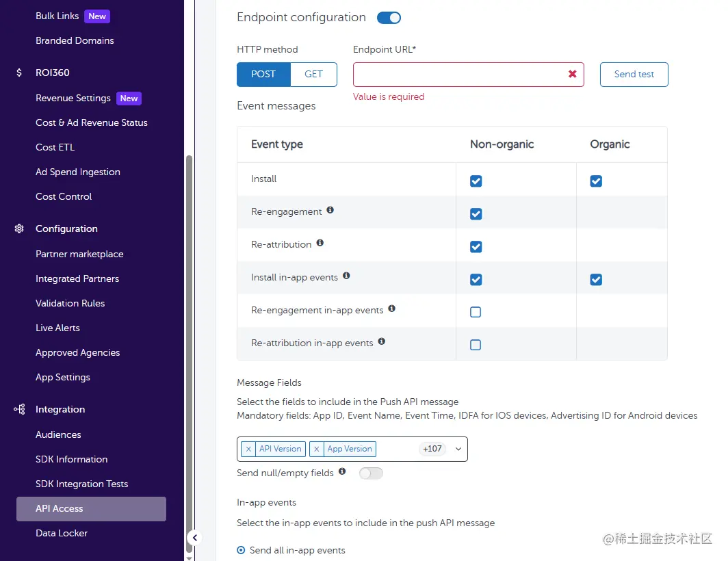Viewport: 728px width, 561px height.
Task: Click the ROI360 dollar sign icon
Action: click(19, 73)
